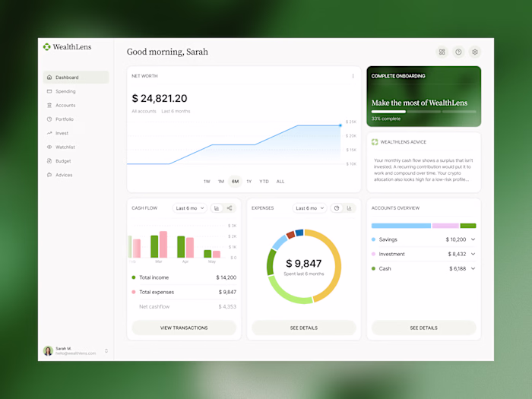Viewport: 532px width, 399px height.
Task: Select the 1W time range
Action: coord(207,182)
